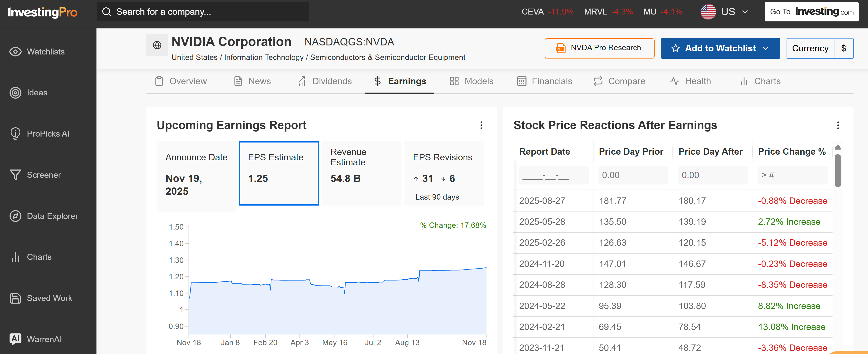868x354 pixels.
Task: Download NVDA Pro Research PDF
Action: coord(599,48)
